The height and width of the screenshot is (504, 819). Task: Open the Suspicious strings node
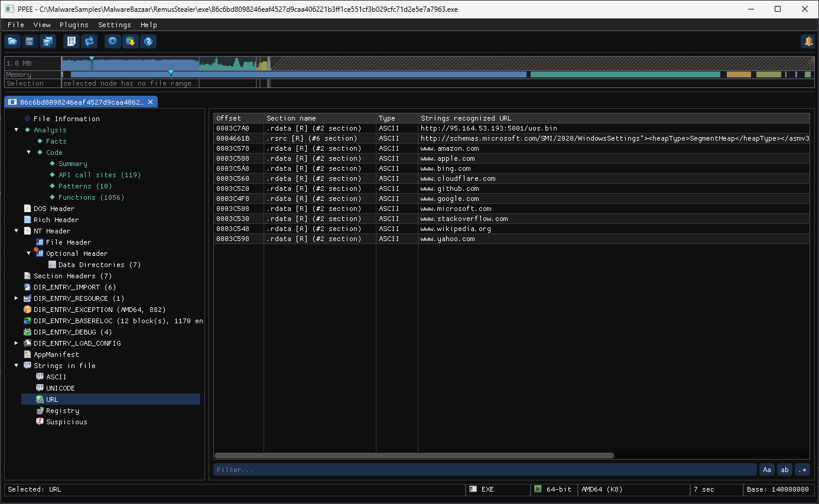coord(66,422)
